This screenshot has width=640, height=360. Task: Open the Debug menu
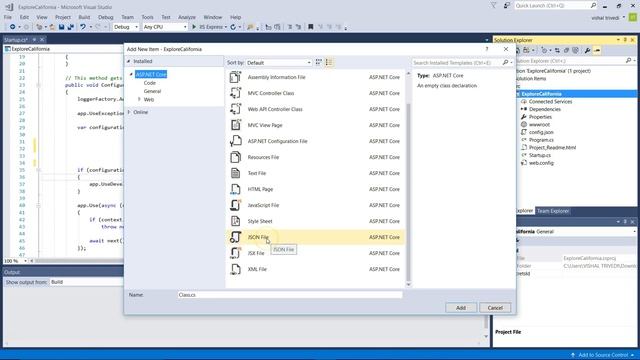(x=105, y=17)
